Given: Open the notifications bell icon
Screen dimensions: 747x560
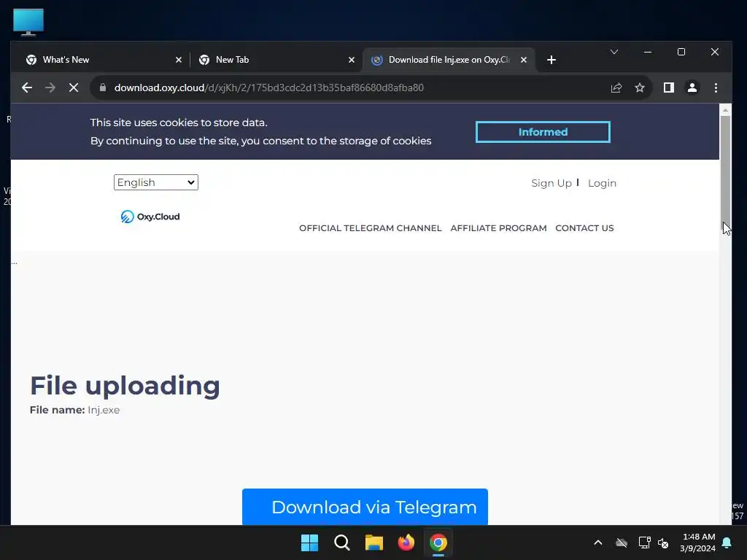Looking at the screenshot, I should pos(727,542).
